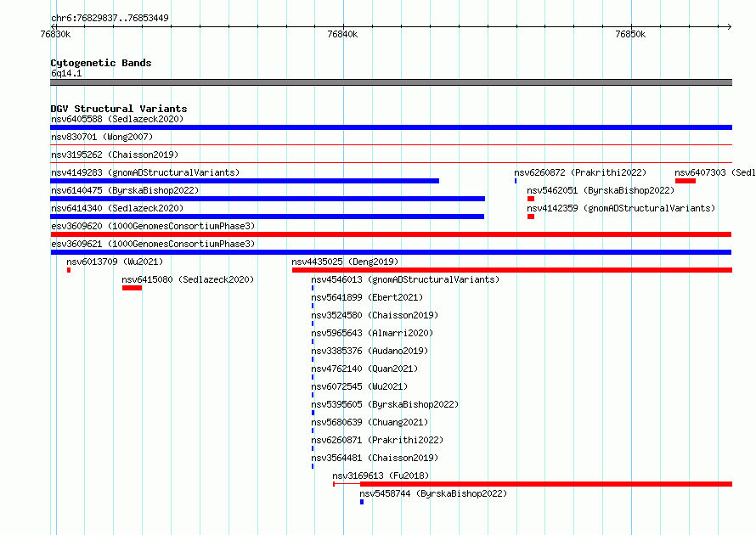
Task: Click the red nsv6415080 variant bar
Action: [133, 288]
